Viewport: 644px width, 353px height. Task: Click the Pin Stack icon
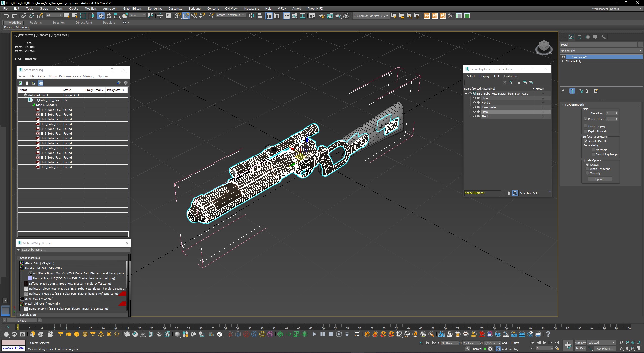563,91
